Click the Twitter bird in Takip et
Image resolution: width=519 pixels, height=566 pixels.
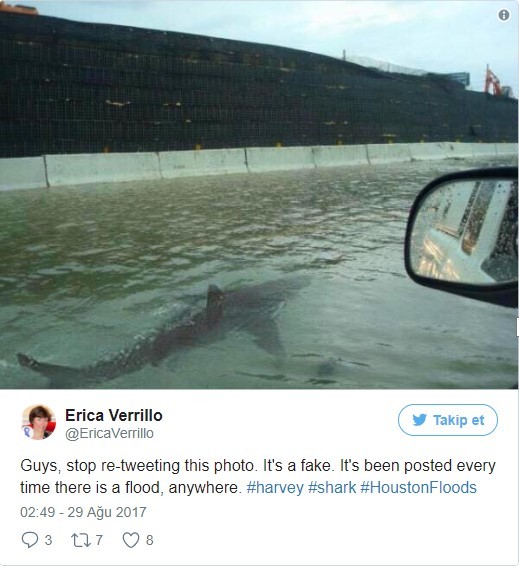[419, 420]
